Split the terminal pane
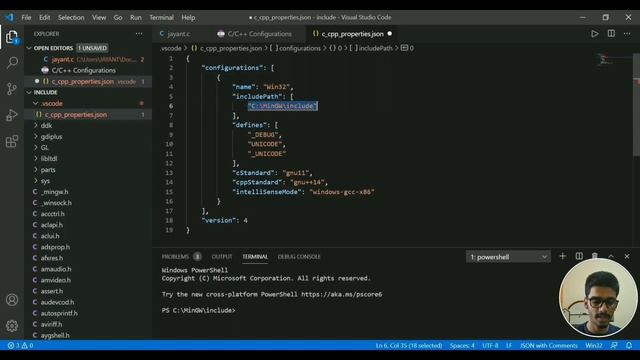The width and height of the screenshot is (640, 360). [x=579, y=256]
